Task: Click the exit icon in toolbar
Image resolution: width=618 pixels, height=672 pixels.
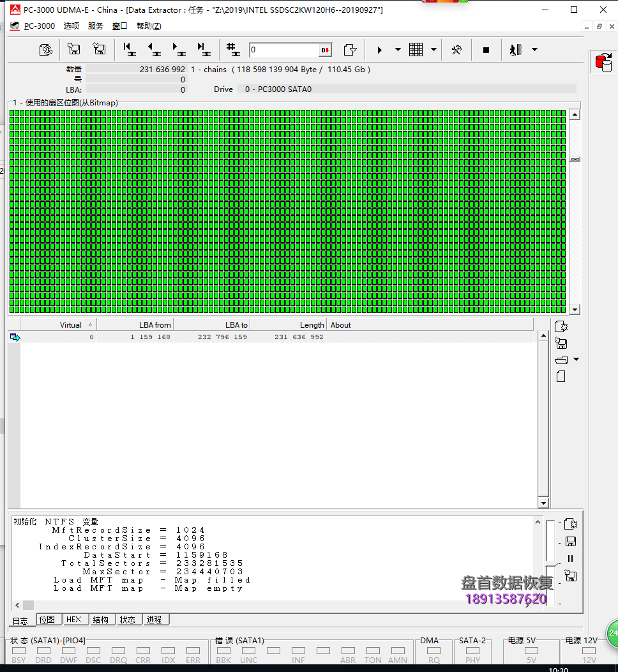Action: pos(515,50)
